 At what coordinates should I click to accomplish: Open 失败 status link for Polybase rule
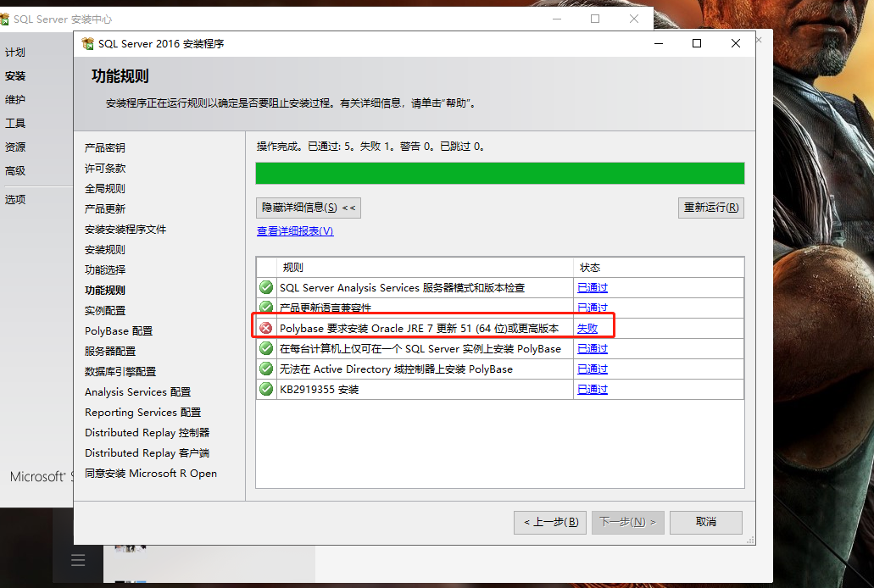coord(587,328)
